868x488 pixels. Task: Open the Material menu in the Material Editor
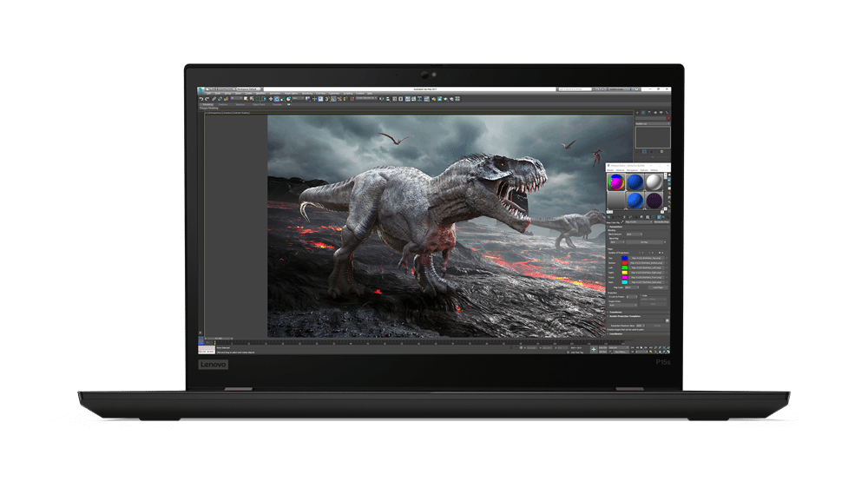coord(620,170)
